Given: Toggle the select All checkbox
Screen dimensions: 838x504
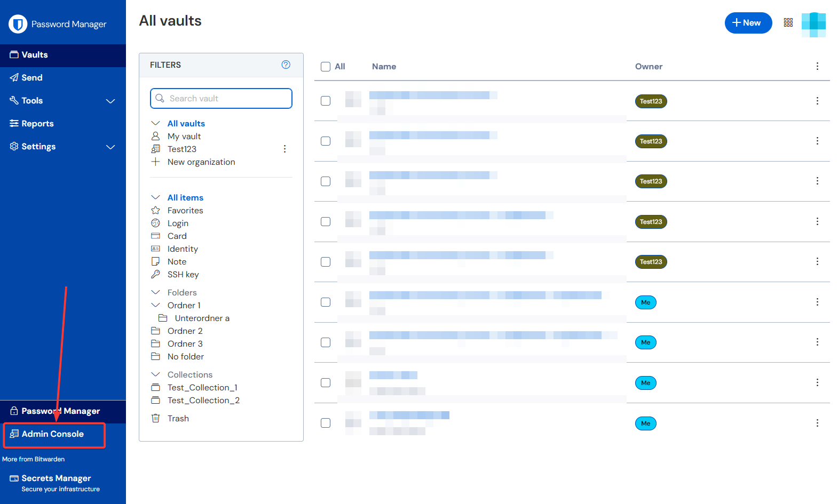Looking at the screenshot, I should pyautogui.click(x=326, y=67).
